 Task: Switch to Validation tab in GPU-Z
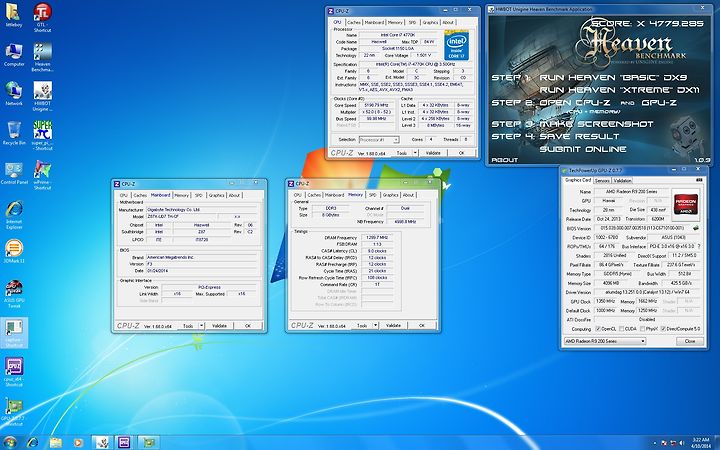[x=622, y=180]
